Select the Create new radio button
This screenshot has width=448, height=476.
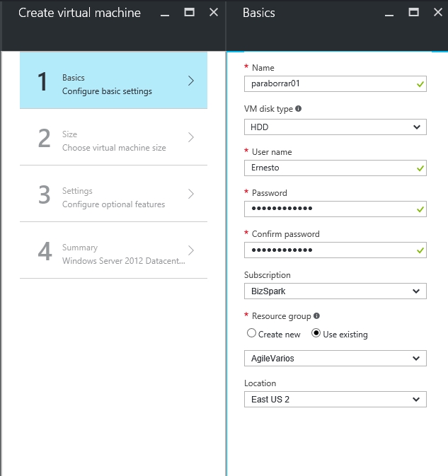251,333
